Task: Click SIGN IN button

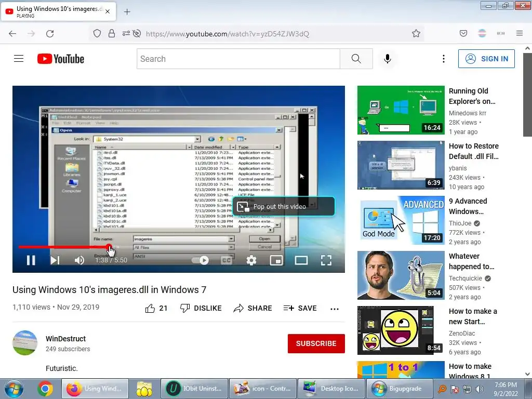Action: 486,59
